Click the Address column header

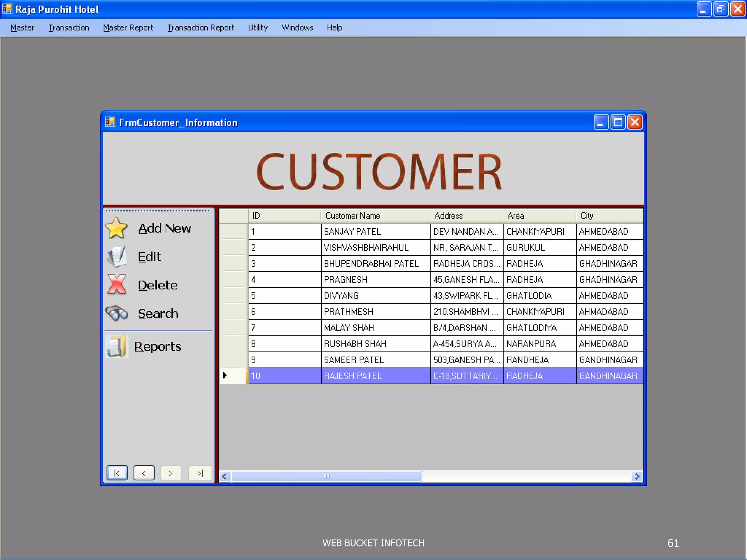[x=467, y=216]
